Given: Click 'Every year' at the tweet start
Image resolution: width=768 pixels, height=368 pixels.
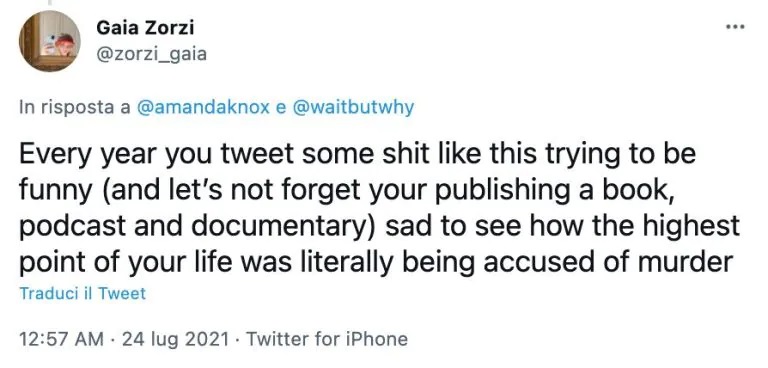Looking at the screenshot, I should [89, 155].
